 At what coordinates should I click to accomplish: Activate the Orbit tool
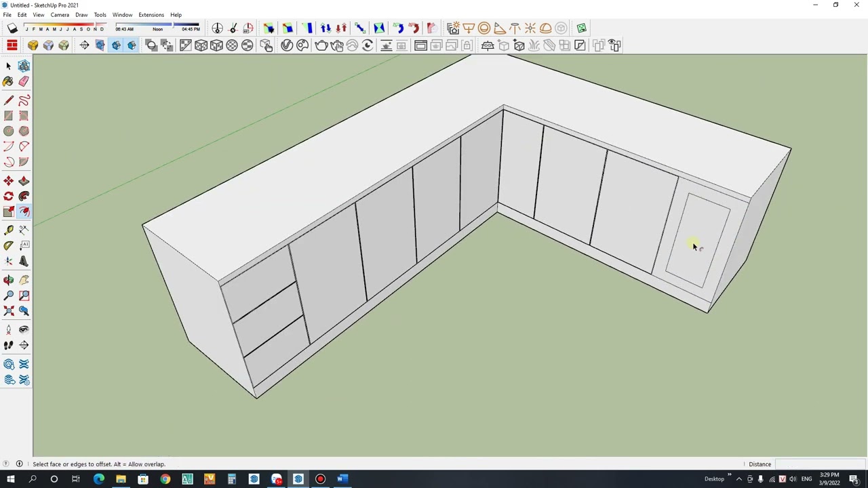[8, 280]
